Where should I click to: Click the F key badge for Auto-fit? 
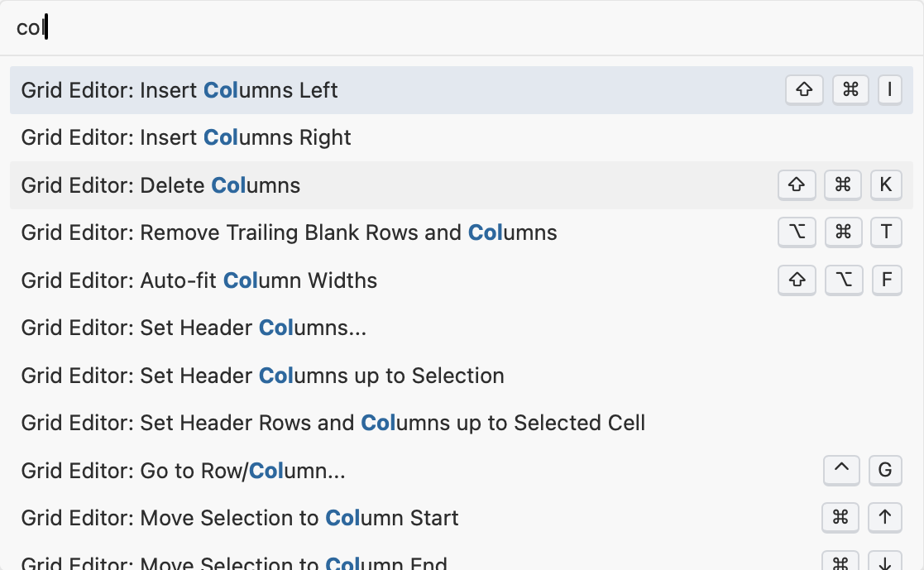pos(886,280)
